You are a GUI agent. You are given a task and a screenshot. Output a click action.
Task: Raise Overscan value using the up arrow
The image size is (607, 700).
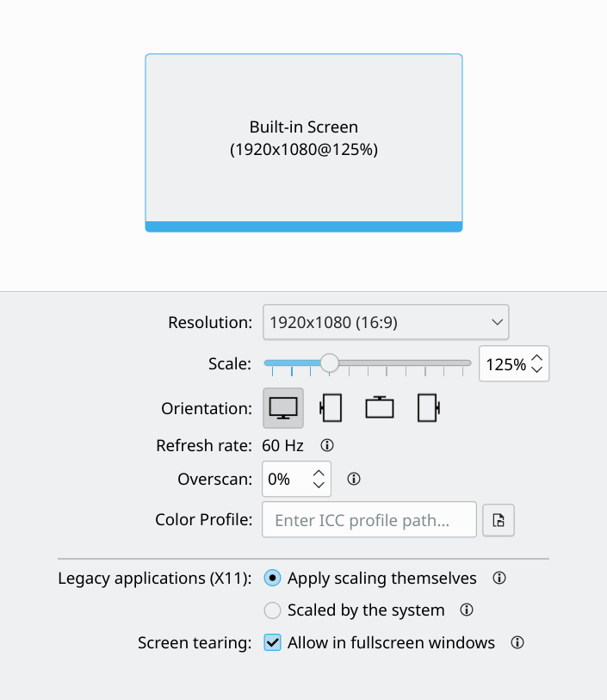coord(319,473)
